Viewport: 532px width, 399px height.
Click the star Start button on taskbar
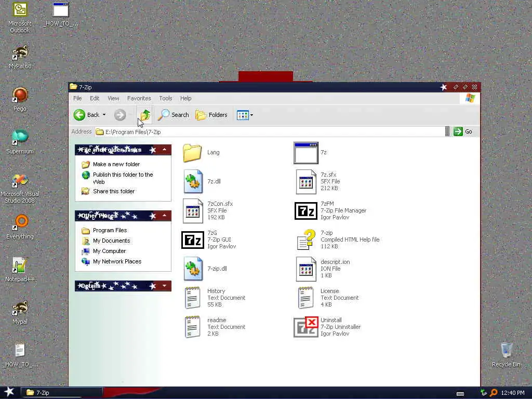coord(9,392)
